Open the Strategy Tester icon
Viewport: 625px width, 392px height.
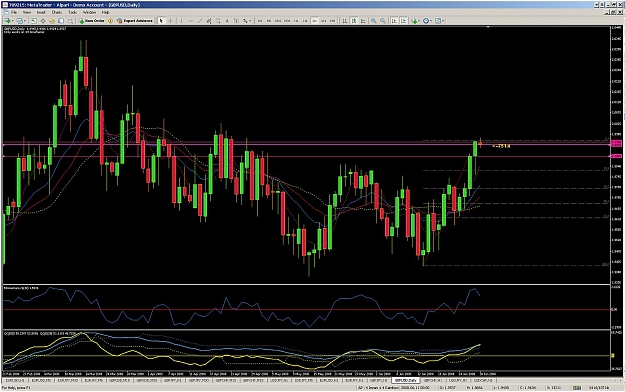[x=70, y=21]
